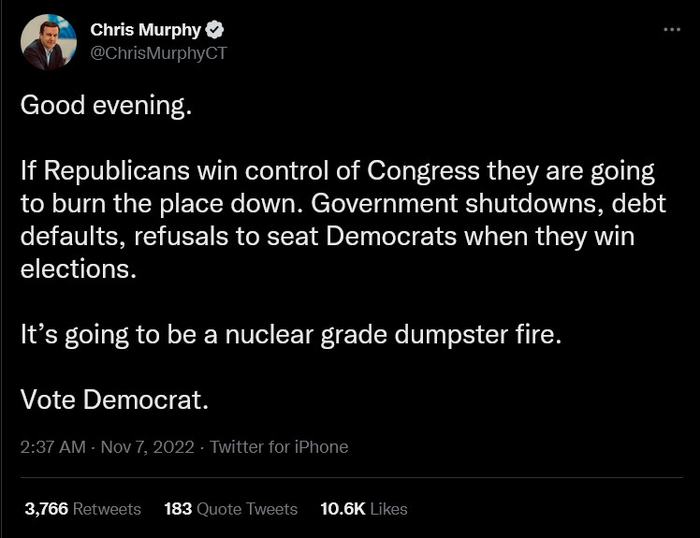Viewport: 700px width, 538px height.
Task: Open Chris Murphy's profile picture
Action: pos(49,42)
